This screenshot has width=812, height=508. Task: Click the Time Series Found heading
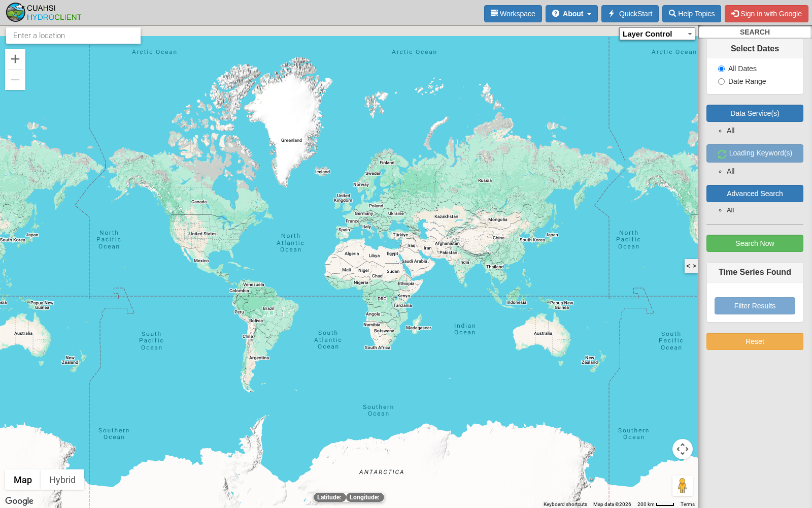(755, 272)
